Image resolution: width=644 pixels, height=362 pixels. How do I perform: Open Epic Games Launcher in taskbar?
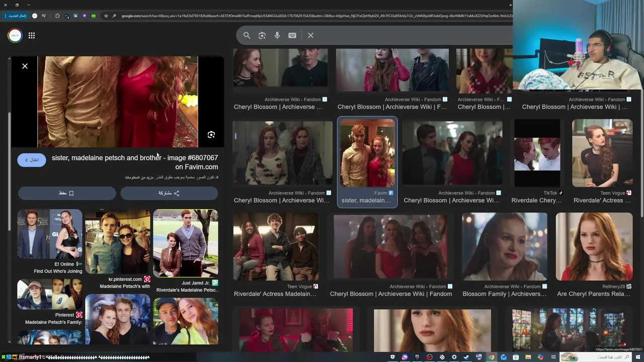(418, 357)
